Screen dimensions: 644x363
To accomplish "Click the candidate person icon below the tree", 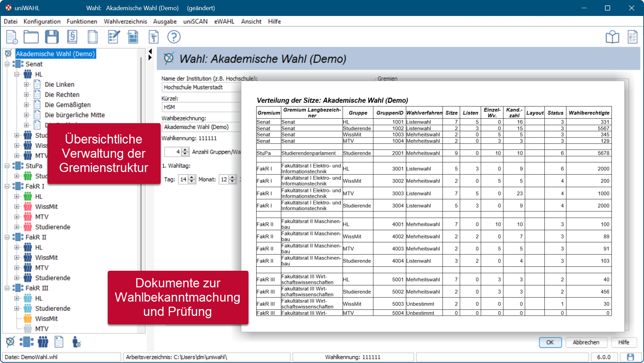I will coord(77,342).
